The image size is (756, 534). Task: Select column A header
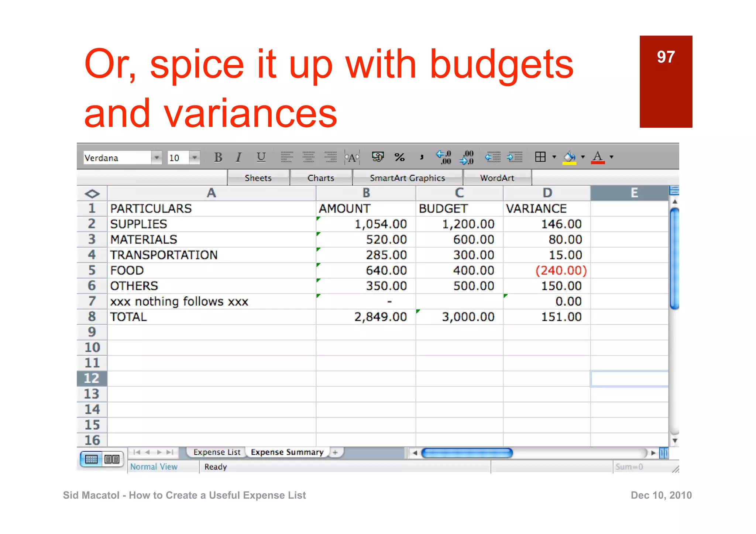212,193
